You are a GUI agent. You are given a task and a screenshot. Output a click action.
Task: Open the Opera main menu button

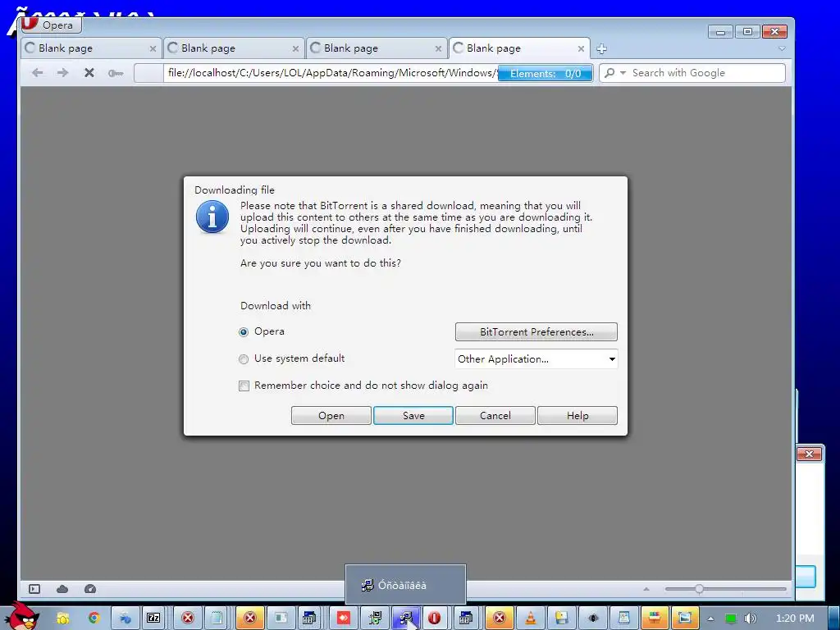tap(52, 25)
